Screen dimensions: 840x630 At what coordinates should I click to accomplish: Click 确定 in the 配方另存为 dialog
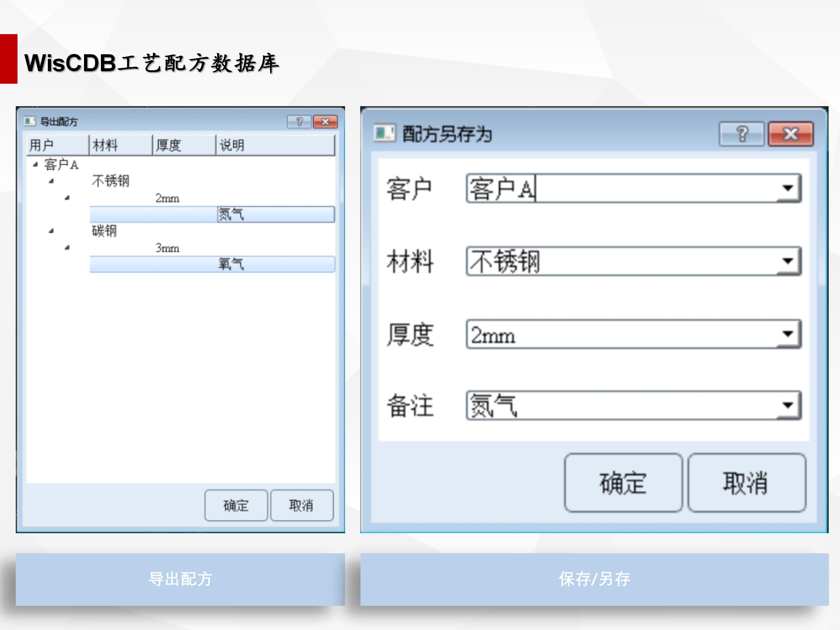click(x=623, y=483)
